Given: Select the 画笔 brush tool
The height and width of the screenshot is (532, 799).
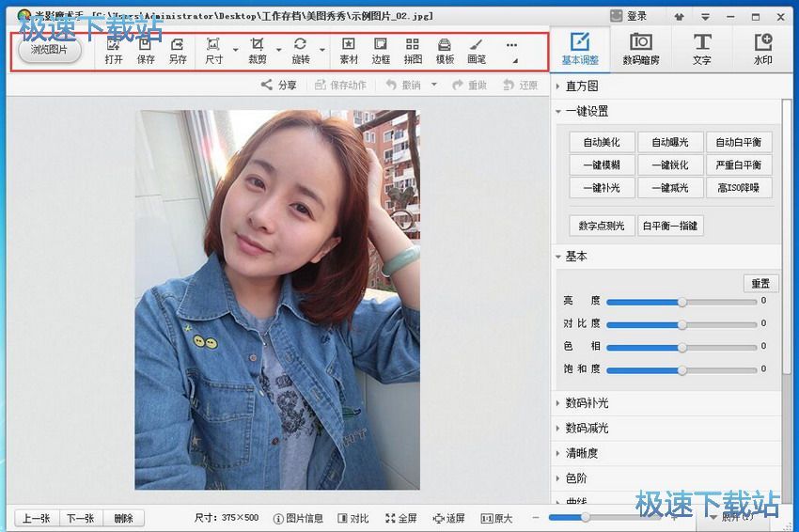Looking at the screenshot, I should pos(477,51).
